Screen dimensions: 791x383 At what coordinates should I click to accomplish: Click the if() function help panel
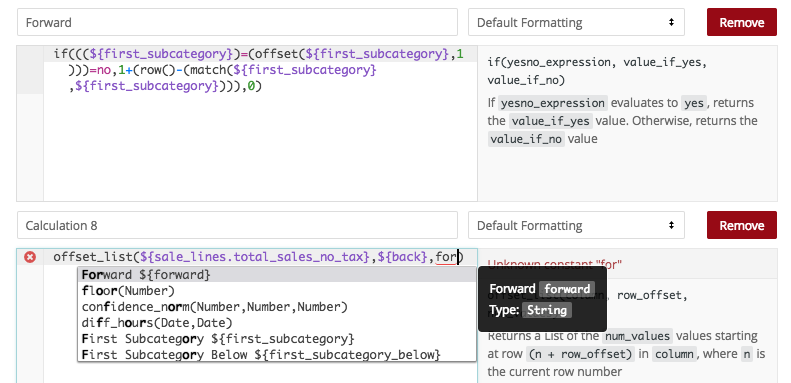pos(627,124)
